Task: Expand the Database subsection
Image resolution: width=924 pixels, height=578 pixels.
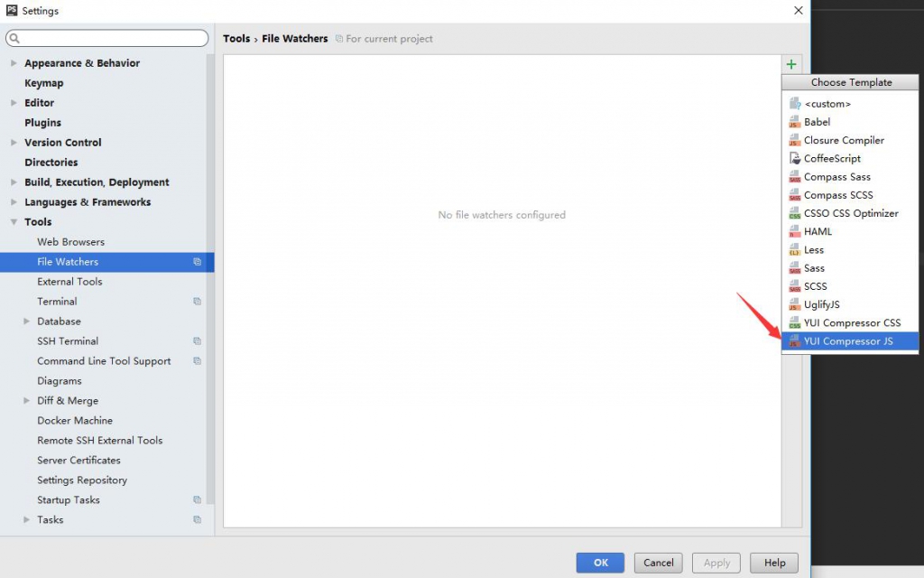Action: [x=26, y=322]
